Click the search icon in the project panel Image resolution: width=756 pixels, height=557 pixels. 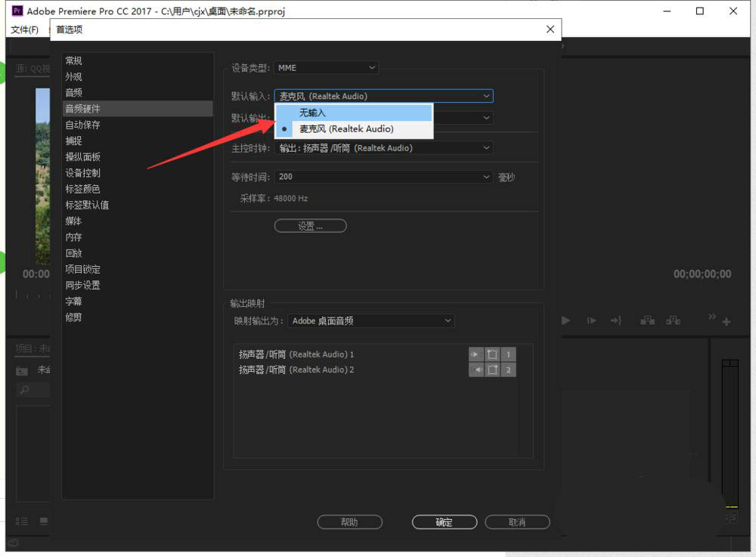[x=25, y=390]
